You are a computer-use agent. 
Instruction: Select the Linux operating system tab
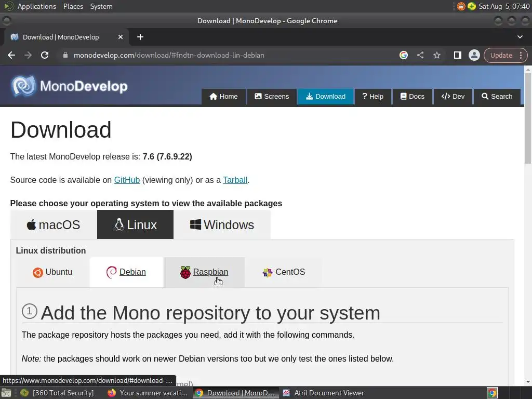coord(136,224)
